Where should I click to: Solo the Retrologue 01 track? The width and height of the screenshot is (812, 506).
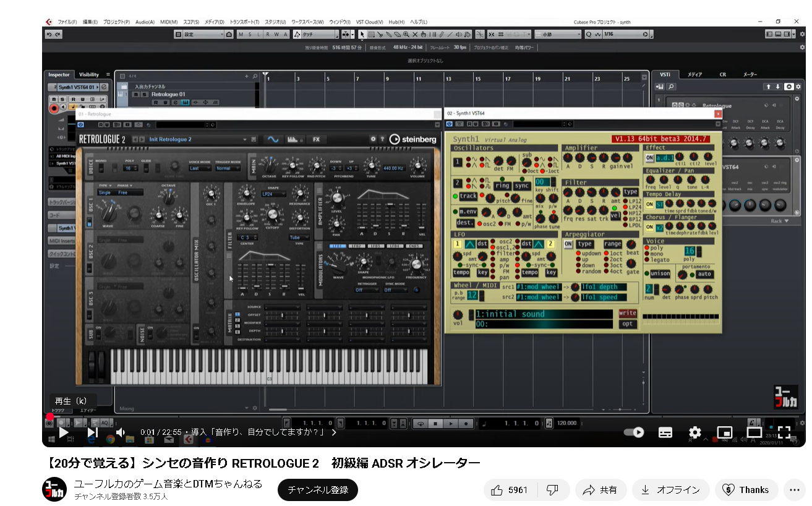pos(143,94)
